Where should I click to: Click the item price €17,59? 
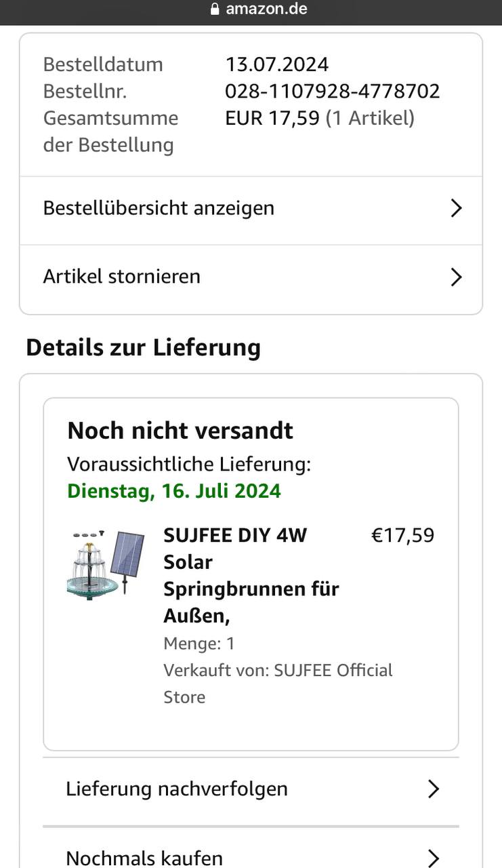(402, 536)
